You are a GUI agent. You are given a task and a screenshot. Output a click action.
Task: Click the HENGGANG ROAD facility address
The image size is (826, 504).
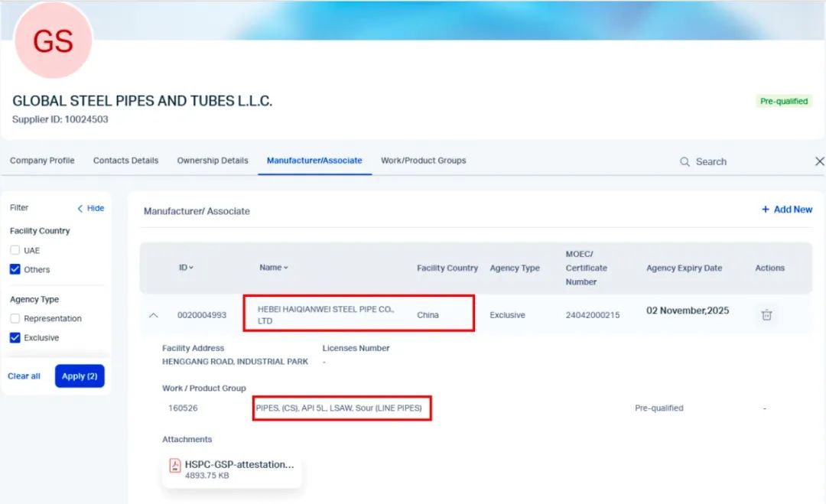pyautogui.click(x=235, y=362)
